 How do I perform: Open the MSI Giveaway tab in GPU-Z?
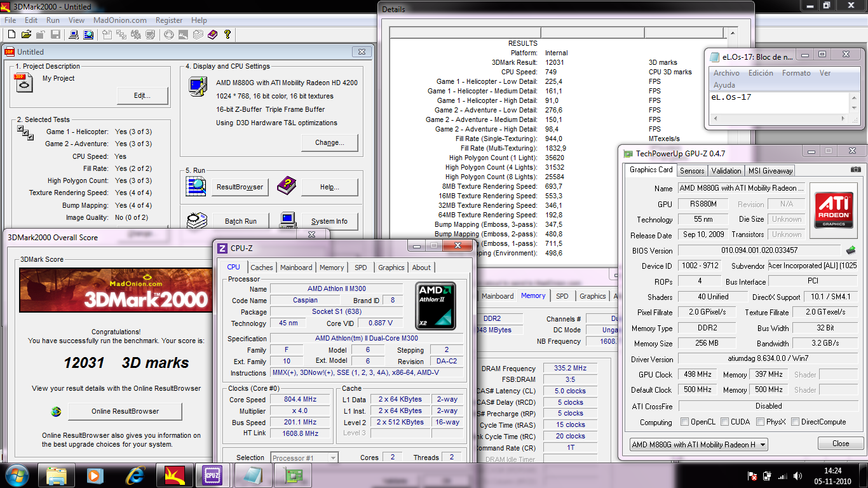770,170
